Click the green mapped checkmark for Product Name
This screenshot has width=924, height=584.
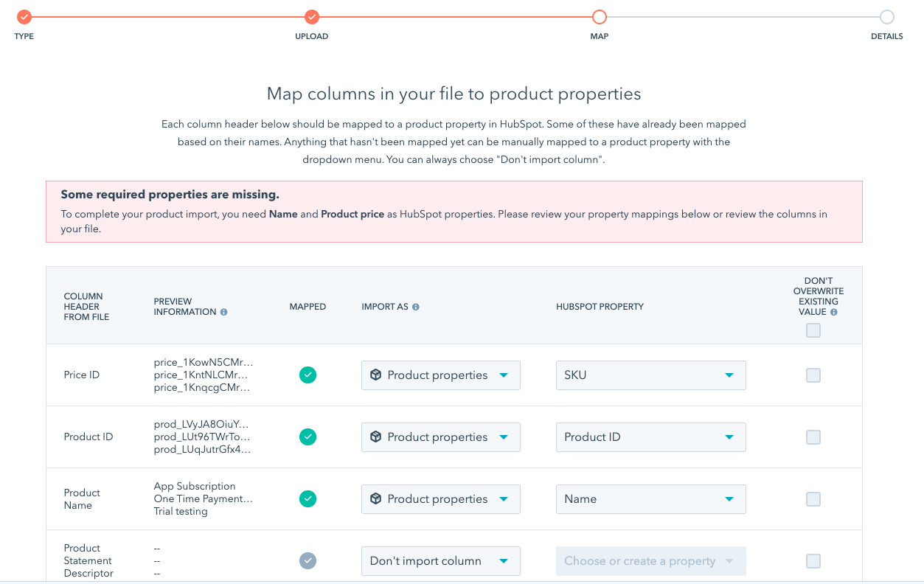pyautogui.click(x=308, y=499)
